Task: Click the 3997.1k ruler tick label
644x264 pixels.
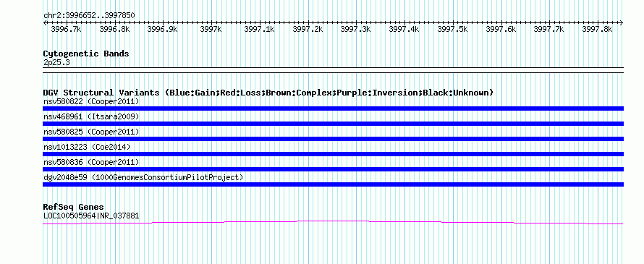Action: [x=259, y=29]
